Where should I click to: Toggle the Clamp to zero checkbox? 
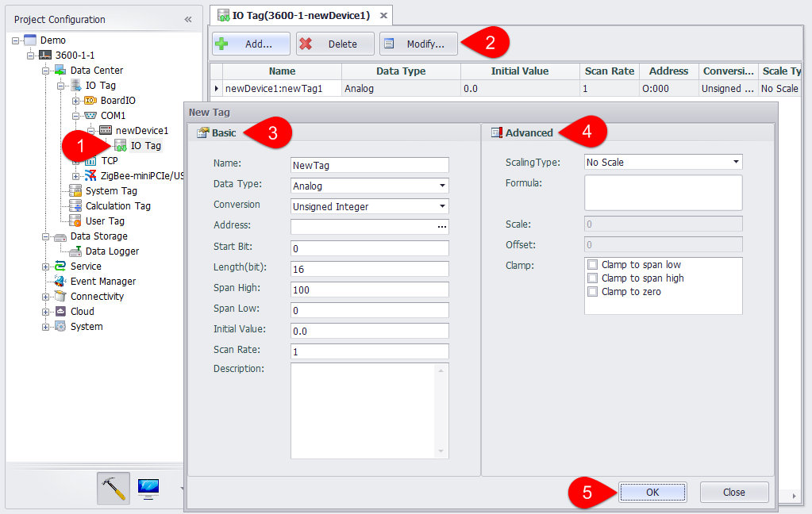[x=592, y=292]
